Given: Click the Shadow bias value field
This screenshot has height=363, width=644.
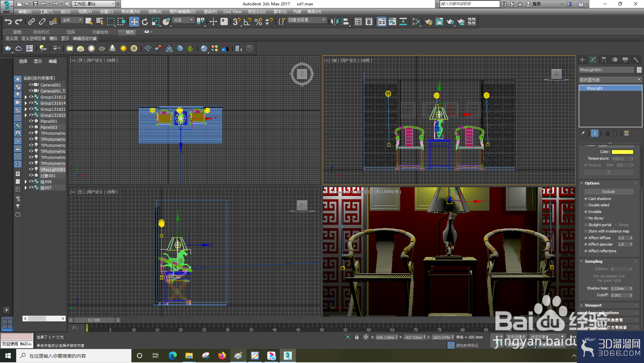Looking at the screenshot, I should click(620, 289).
